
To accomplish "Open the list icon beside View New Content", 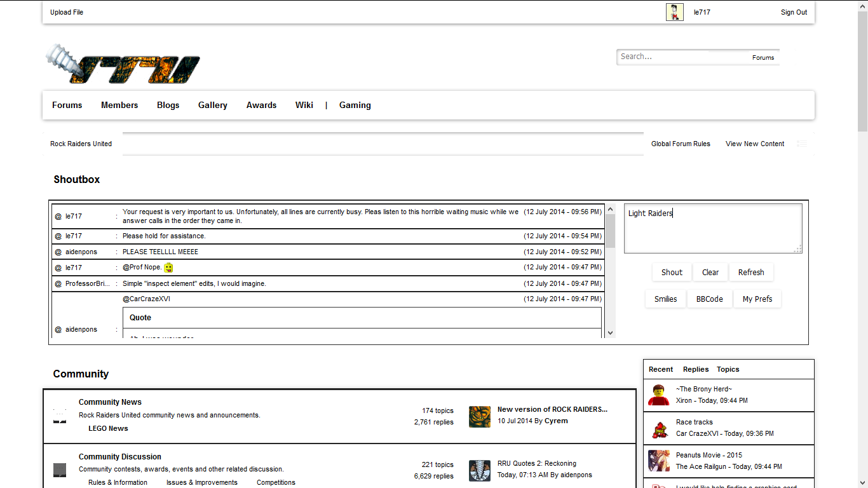I will (x=802, y=144).
